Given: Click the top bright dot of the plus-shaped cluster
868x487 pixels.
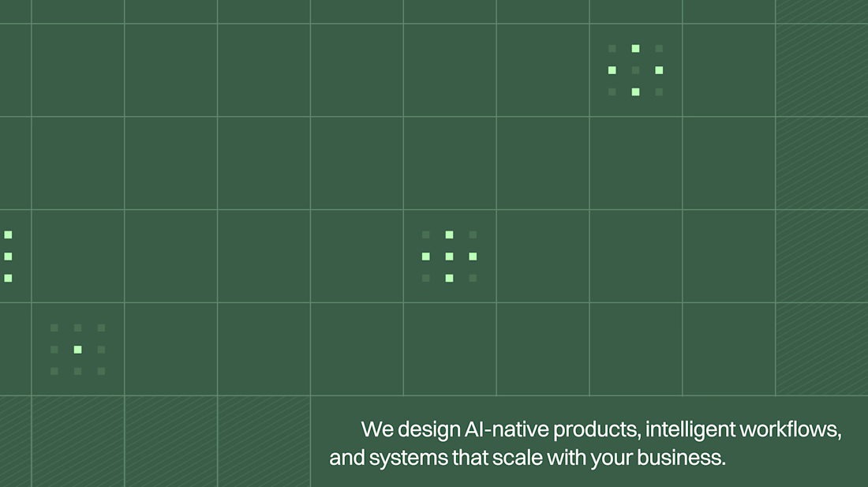Looking at the screenshot, I should pyautogui.click(x=449, y=234).
